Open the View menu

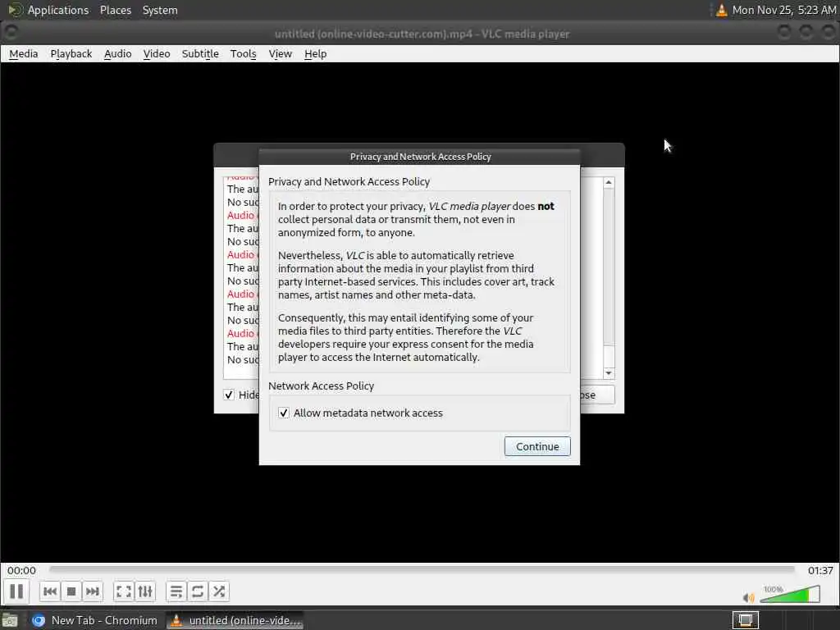281,53
